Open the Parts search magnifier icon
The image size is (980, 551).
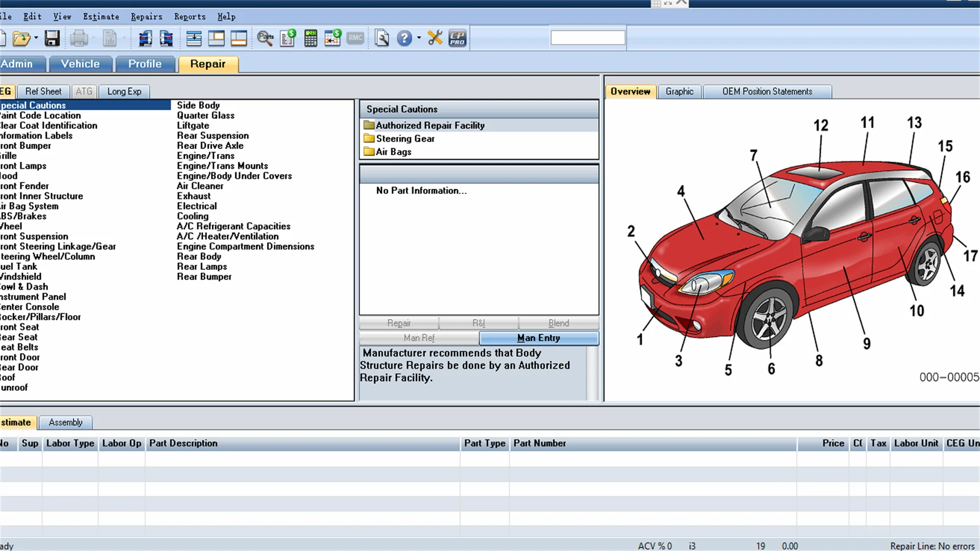point(265,38)
